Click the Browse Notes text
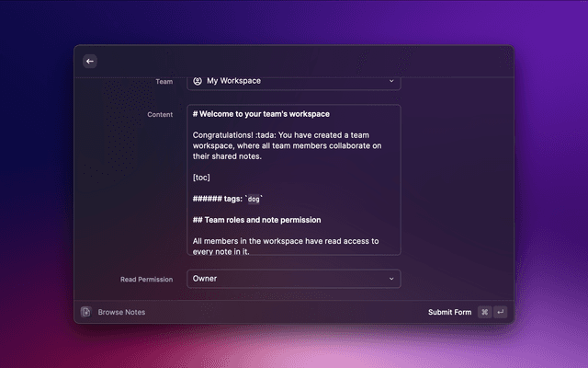Viewport: 588px width, 368px height. click(121, 312)
